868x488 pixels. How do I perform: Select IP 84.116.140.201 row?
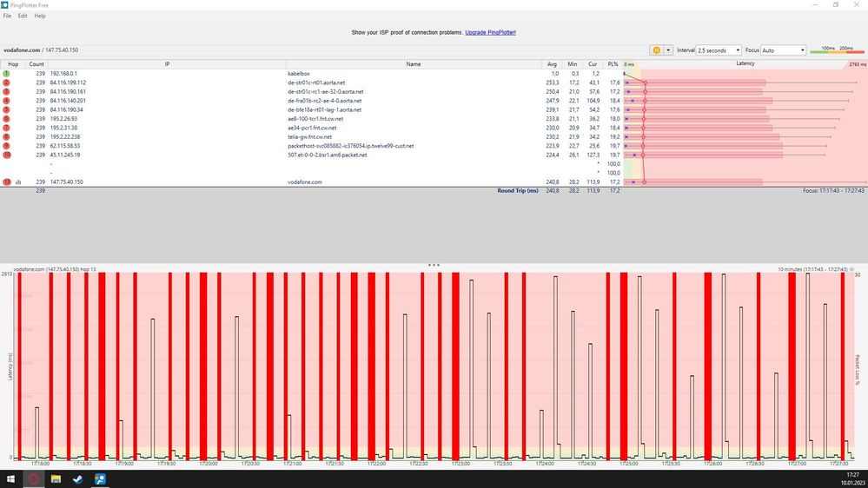[68, 101]
